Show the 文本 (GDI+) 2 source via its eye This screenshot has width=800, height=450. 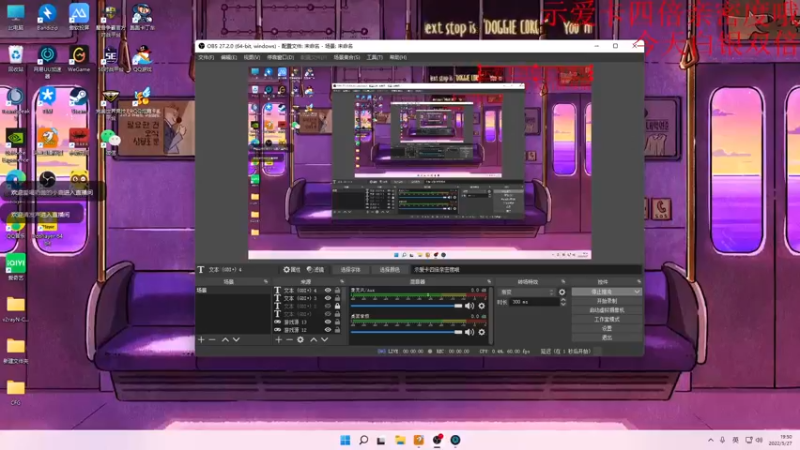(x=328, y=306)
